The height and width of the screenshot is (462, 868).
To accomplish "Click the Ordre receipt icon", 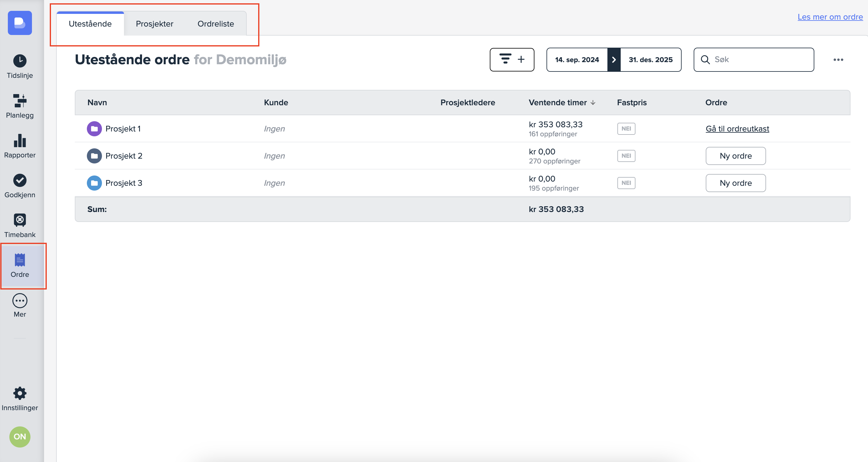I will coord(20,260).
